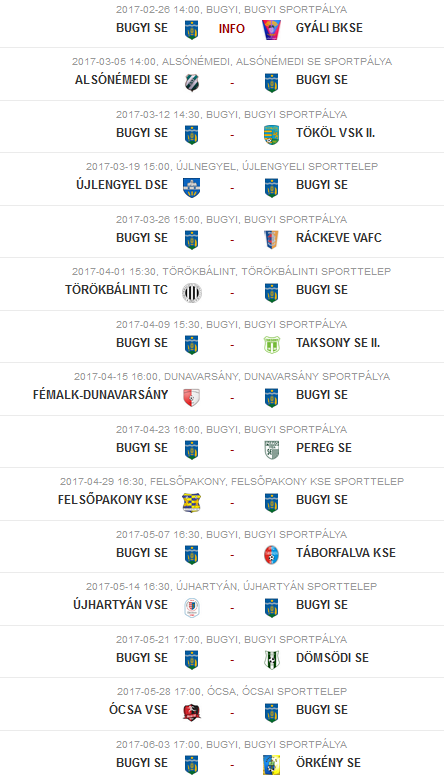Open the Gyáli BKSE team name link
The image size is (444, 776).
coord(329,28)
